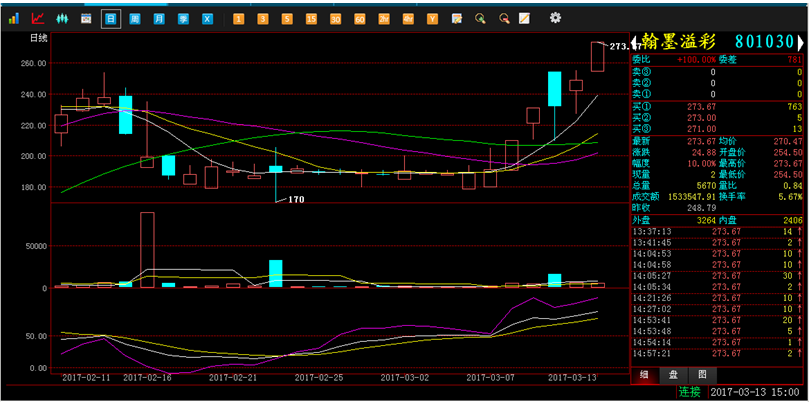Screen dimensions: 811x403
Task: Click the blue X period button
Action: pyautogui.click(x=207, y=19)
